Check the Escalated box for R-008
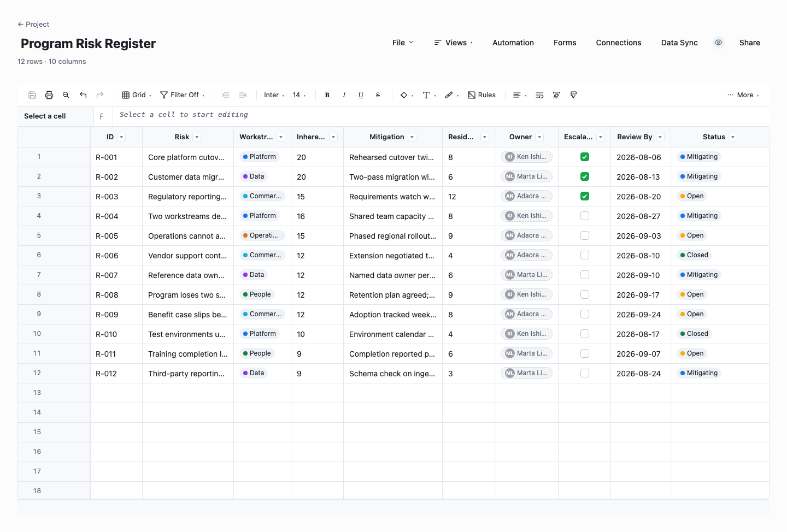 pos(585,294)
